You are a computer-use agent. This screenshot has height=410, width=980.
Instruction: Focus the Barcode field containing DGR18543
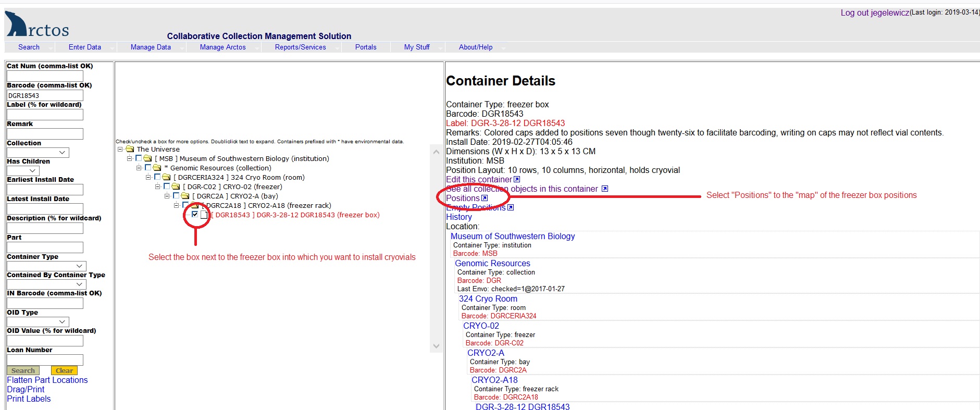45,95
